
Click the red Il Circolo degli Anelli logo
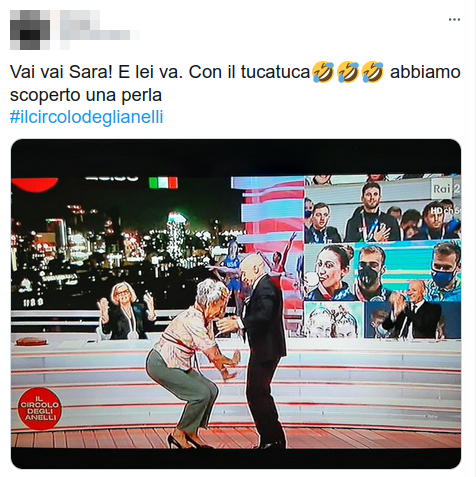pyautogui.click(x=40, y=408)
